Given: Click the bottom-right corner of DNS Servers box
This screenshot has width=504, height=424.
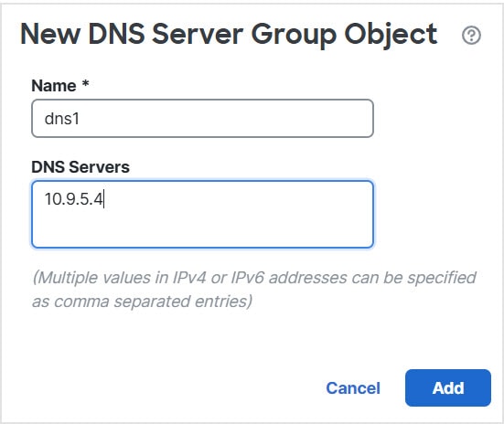Looking at the screenshot, I should pos(369,243).
